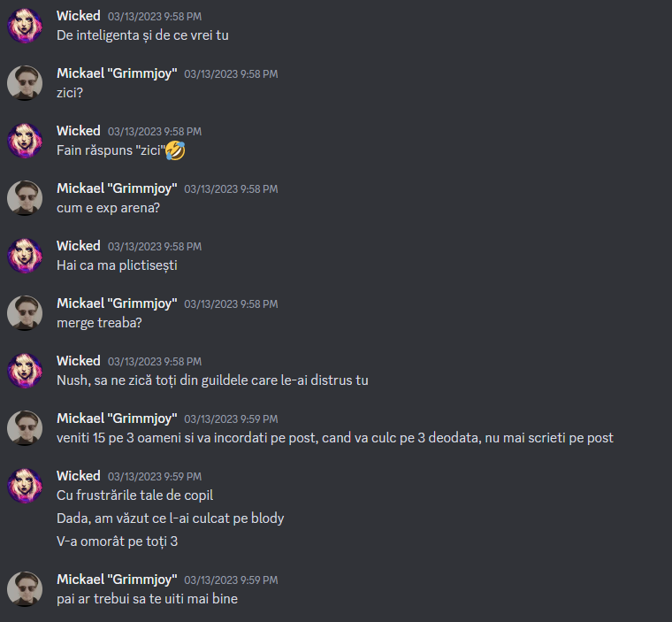
Task: Click Wicked's avatar beside "Nush, sa ne zică" message
Action: coord(25,371)
